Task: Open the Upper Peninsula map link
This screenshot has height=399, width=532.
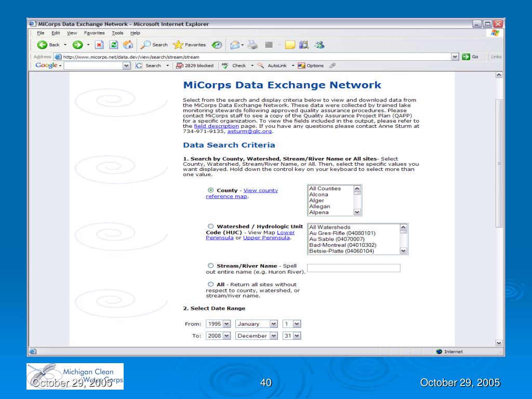Action: 267,238
